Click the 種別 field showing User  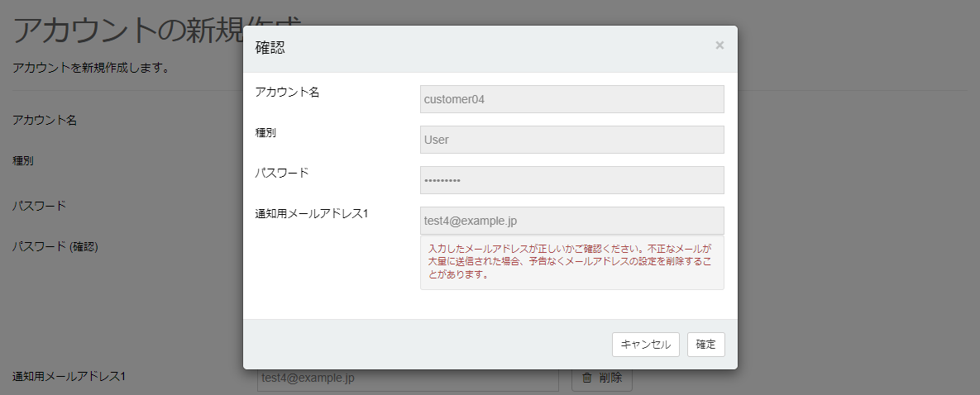pos(571,140)
